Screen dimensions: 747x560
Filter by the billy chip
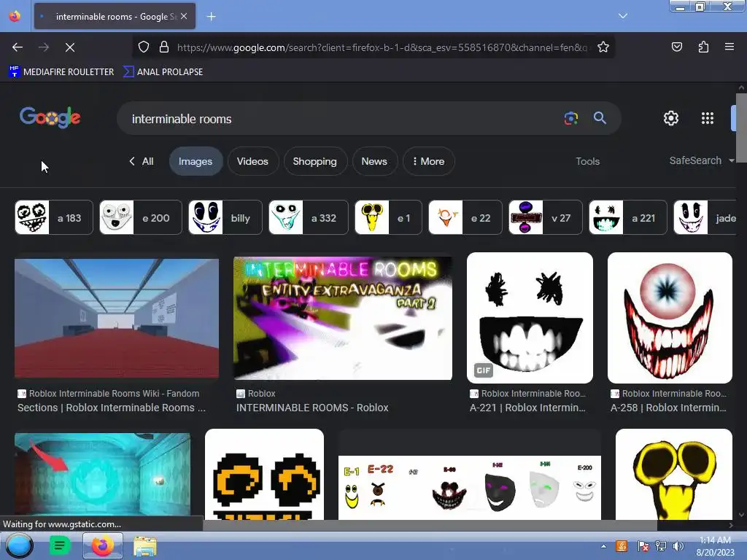[225, 217]
